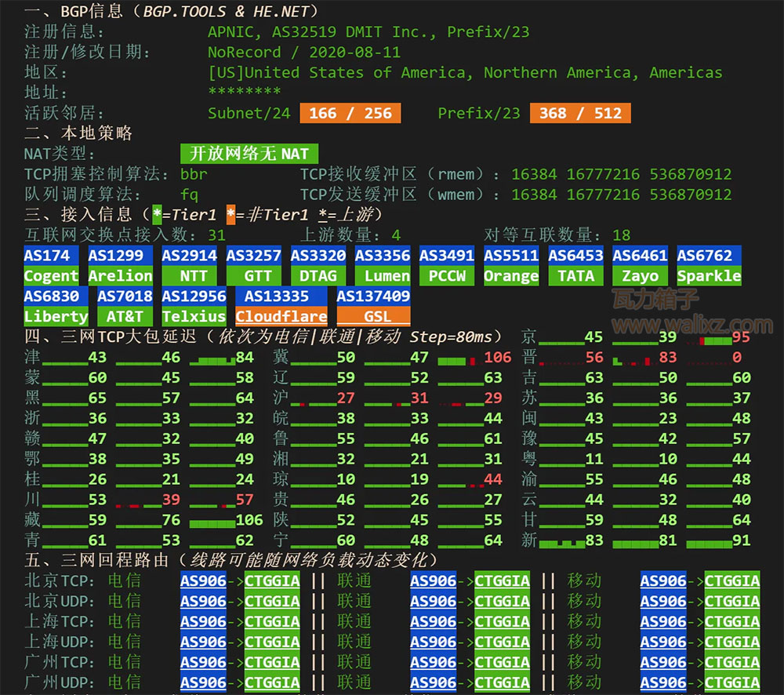
Task: Click the Sparkle carrier label
Action: (x=709, y=275)
